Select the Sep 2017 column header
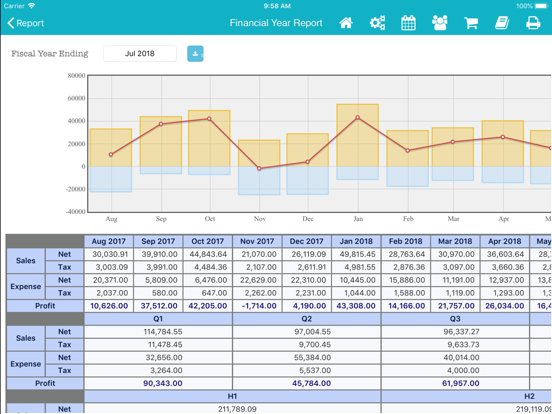 tap(158, 242)
